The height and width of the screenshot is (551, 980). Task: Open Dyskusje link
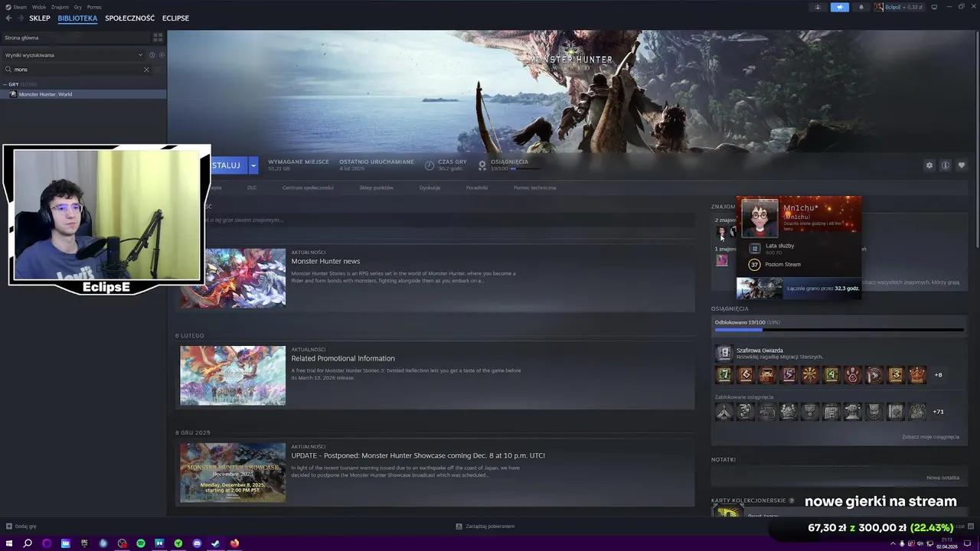click(430, 187)
